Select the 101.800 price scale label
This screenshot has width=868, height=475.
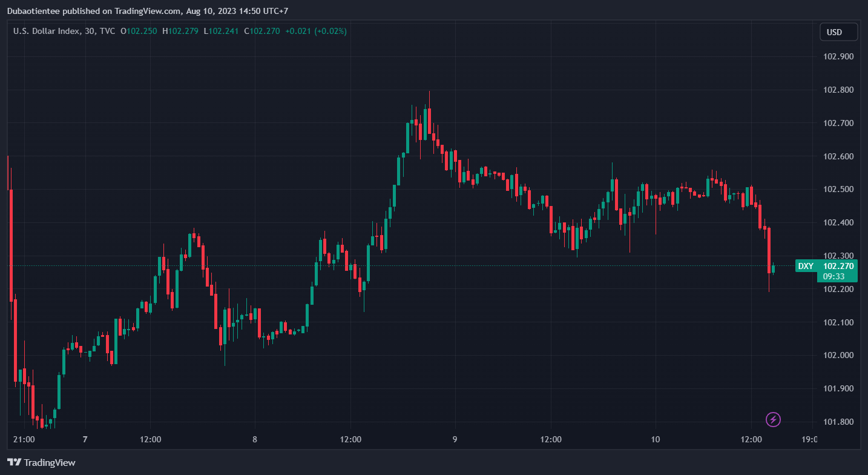tap(839, 422)
